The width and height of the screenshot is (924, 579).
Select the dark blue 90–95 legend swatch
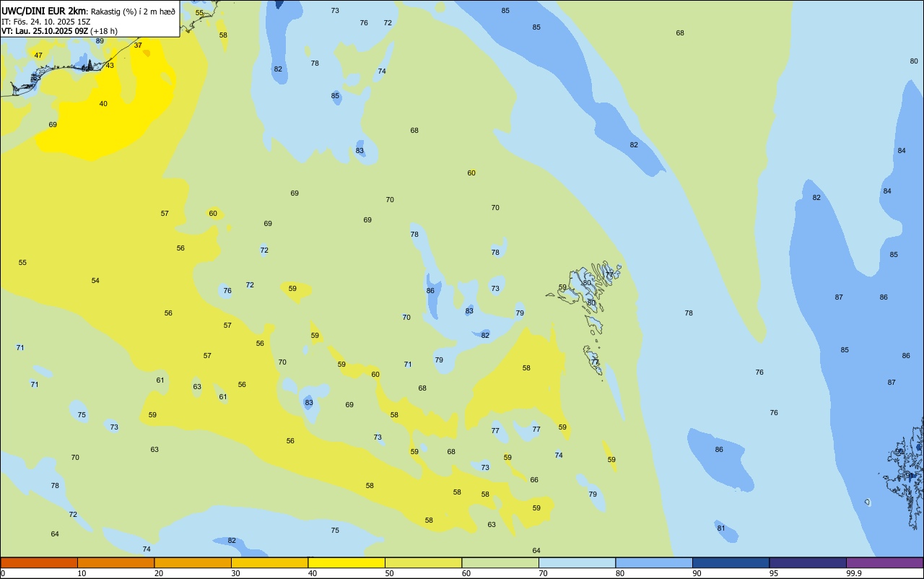731,562
